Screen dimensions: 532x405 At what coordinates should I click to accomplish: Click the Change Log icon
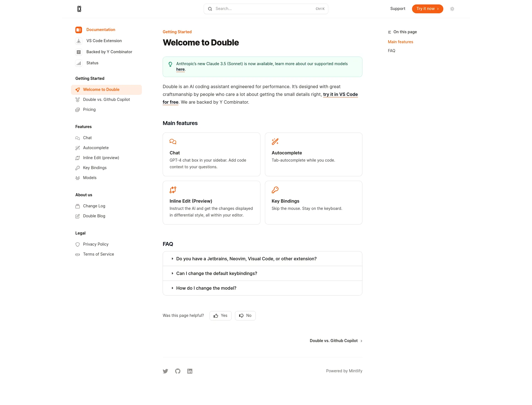[78, 206]
